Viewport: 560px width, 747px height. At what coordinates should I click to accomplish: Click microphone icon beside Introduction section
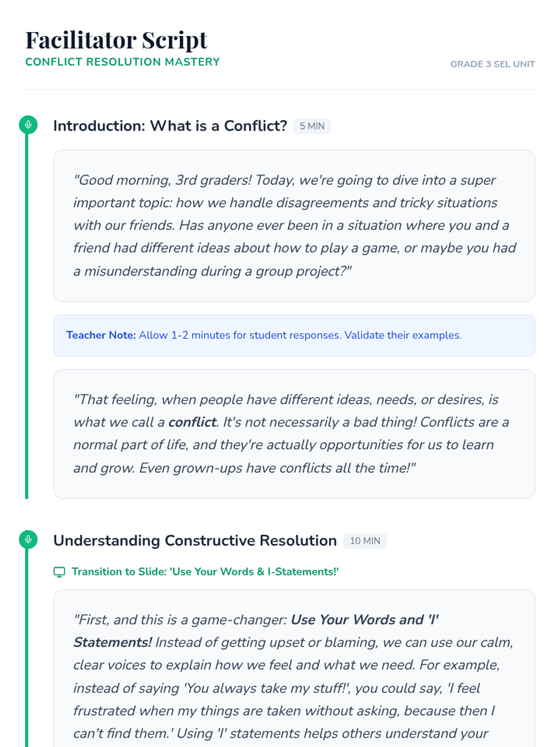pos(28,125)
